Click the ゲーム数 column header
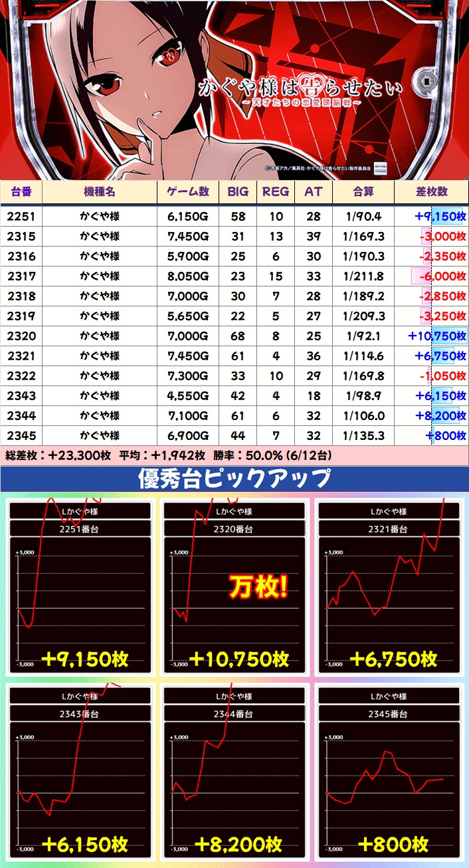Image resolution: width=469 pixels, height=868 pixels. [x=187, y=191]
